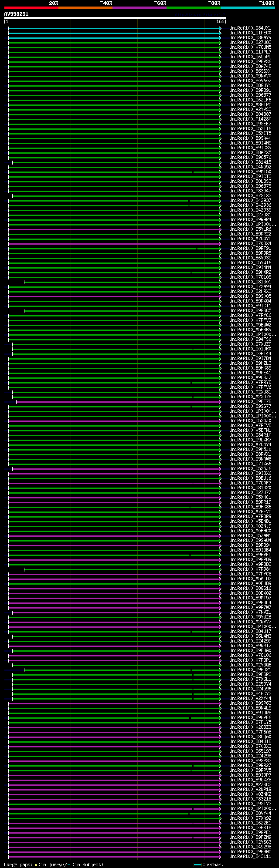Click hit label UniRef100_B6V9S5
Image resolution: width=279 pixels, height=868 pixels.
[x=250, y=258]
